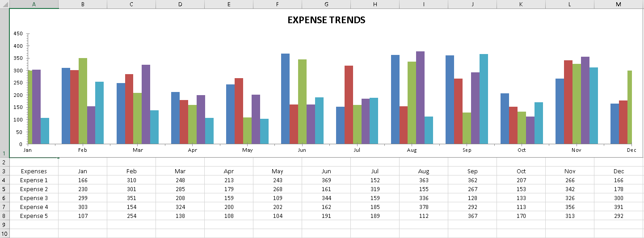Click the row 10 header

point(4,234)
